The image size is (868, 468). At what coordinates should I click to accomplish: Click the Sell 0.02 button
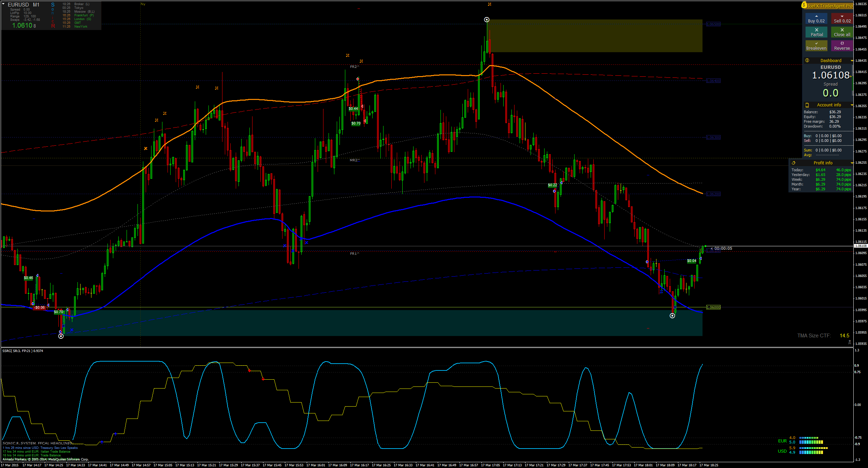[x=842, y=19]
